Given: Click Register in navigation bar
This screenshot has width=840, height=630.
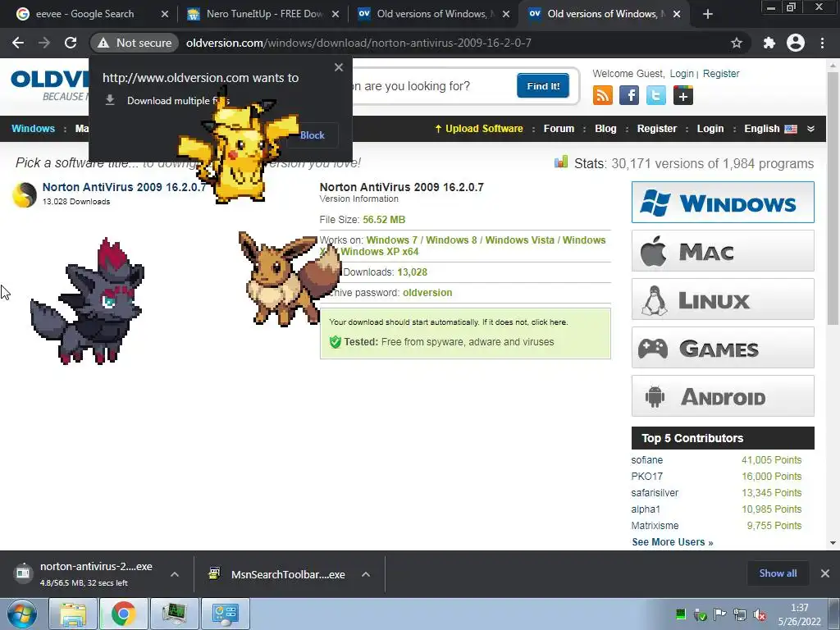Looking at the screenshot, I should 657,129.
